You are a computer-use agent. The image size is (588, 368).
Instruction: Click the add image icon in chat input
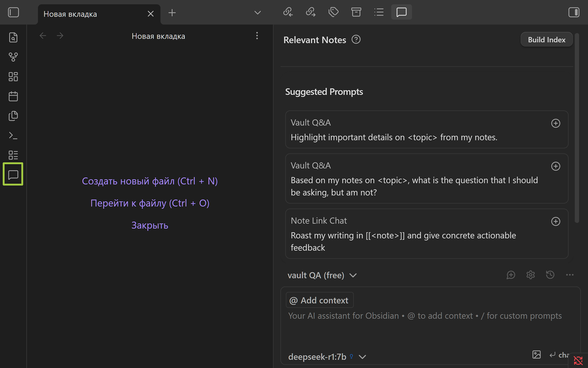pos(537,355)
